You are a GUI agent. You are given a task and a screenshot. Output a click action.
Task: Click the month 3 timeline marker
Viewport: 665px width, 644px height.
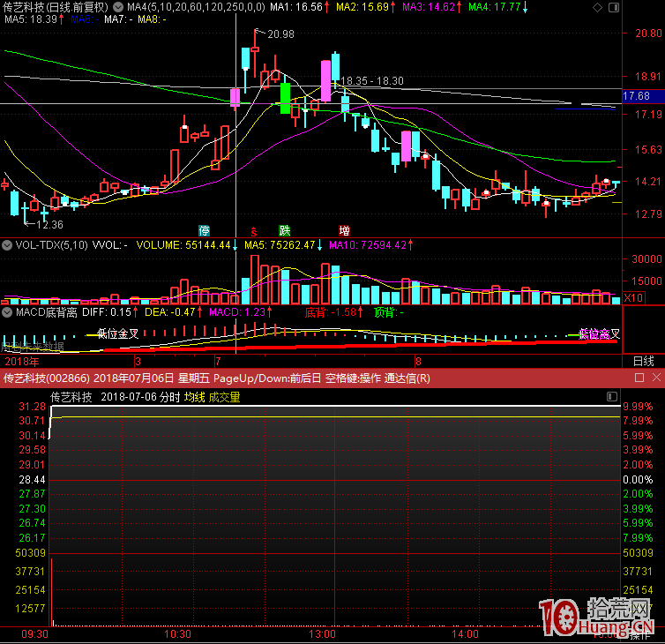coord(138,362)
